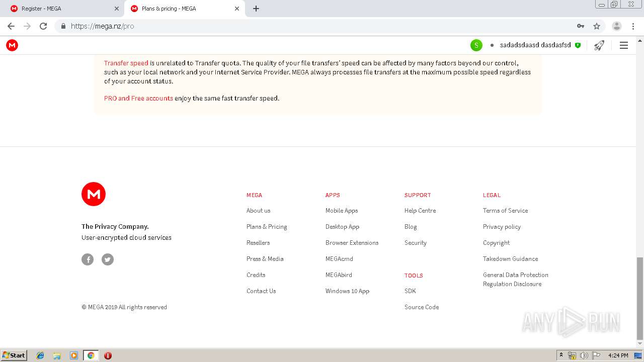Open the hamburger main menu
Viewport: 644px width, 362px height.
pos(624,45)
